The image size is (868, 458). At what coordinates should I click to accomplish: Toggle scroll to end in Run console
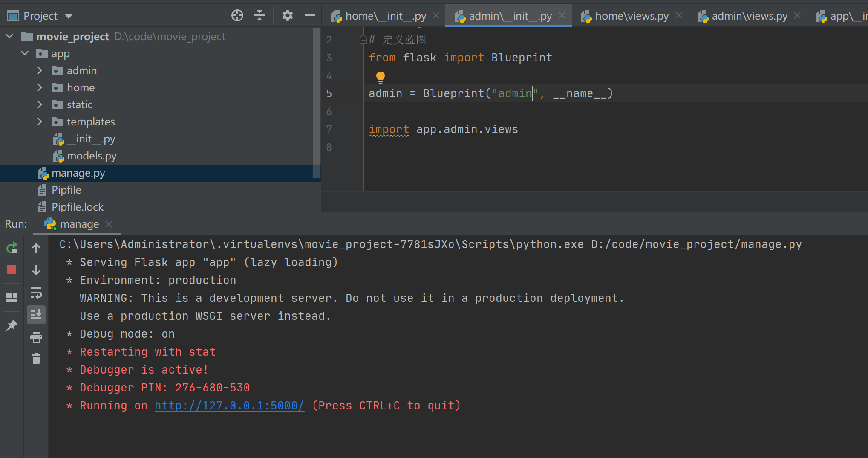tap(36, 314)
